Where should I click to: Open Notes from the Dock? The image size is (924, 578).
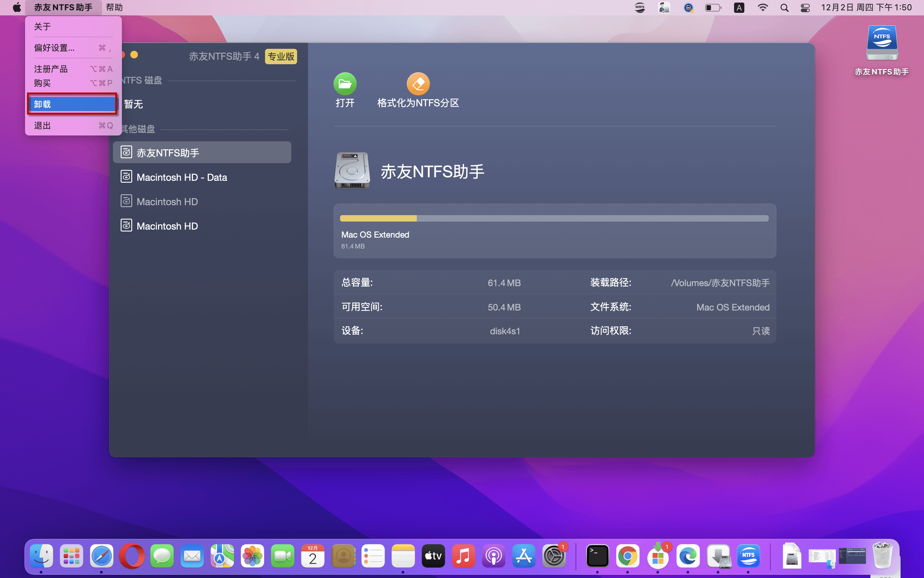pos(403,556)
